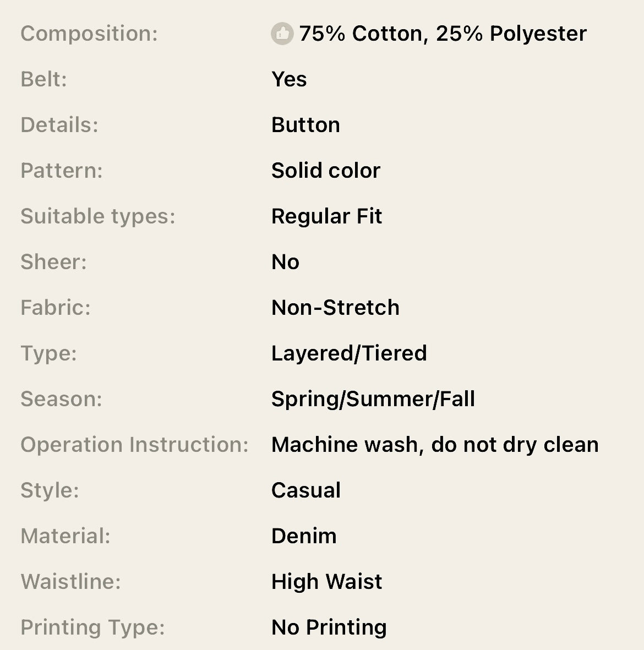Click the "Layered/Tiered" type value
This screenshot has width=644, height=650.
click(x=349, y=354)
